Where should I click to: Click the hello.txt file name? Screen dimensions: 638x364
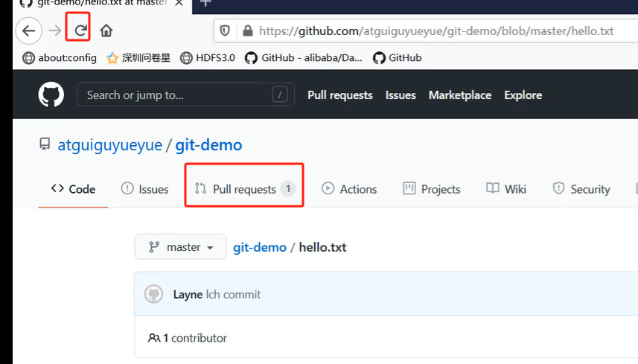tap(322, 247)
